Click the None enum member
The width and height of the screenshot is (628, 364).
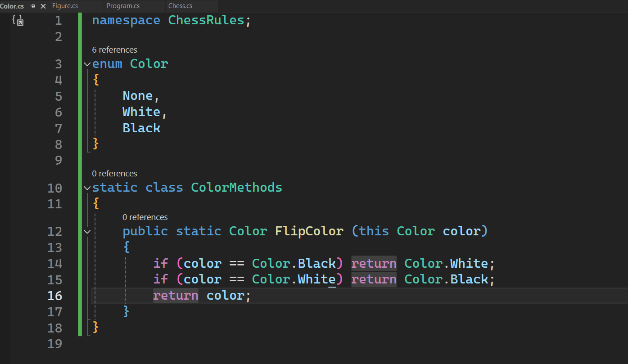[138, 96]
